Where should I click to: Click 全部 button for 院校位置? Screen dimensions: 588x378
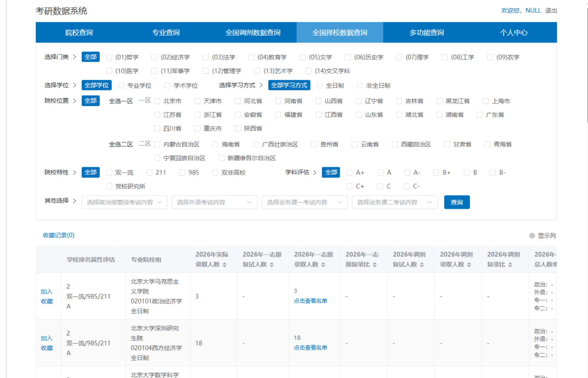(x=91, y=101)
